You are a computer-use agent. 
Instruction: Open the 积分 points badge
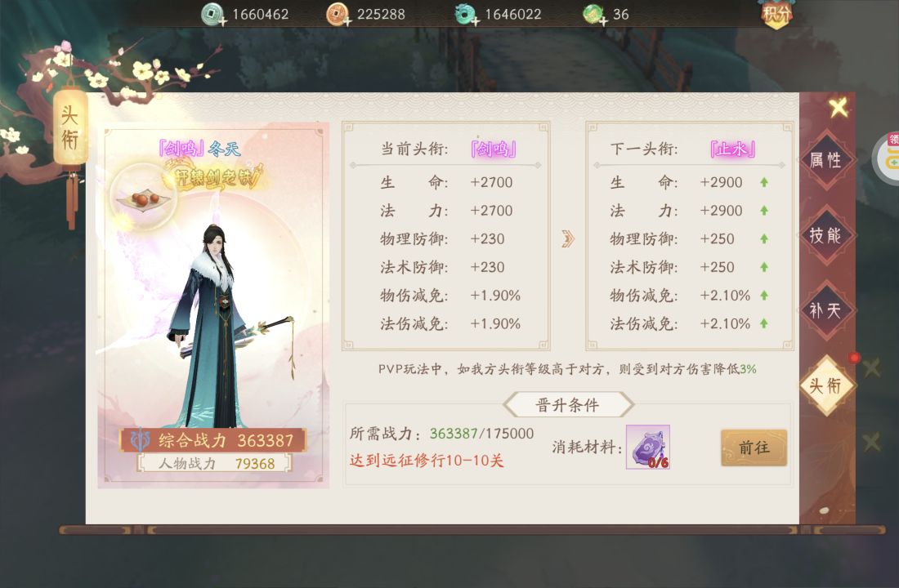pyautogui.click(x=776, y=14)
